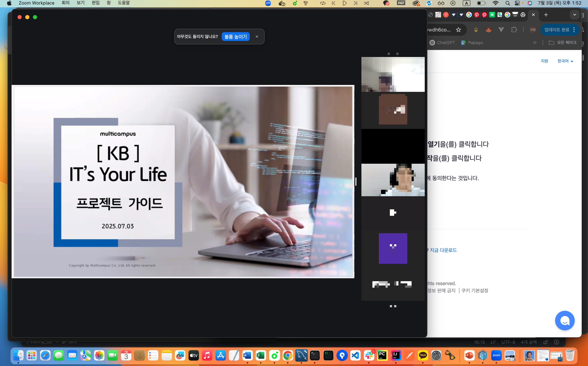Click the 지금 다운로드 link
This screenshot has height=366, width=588.
(443, 250)
